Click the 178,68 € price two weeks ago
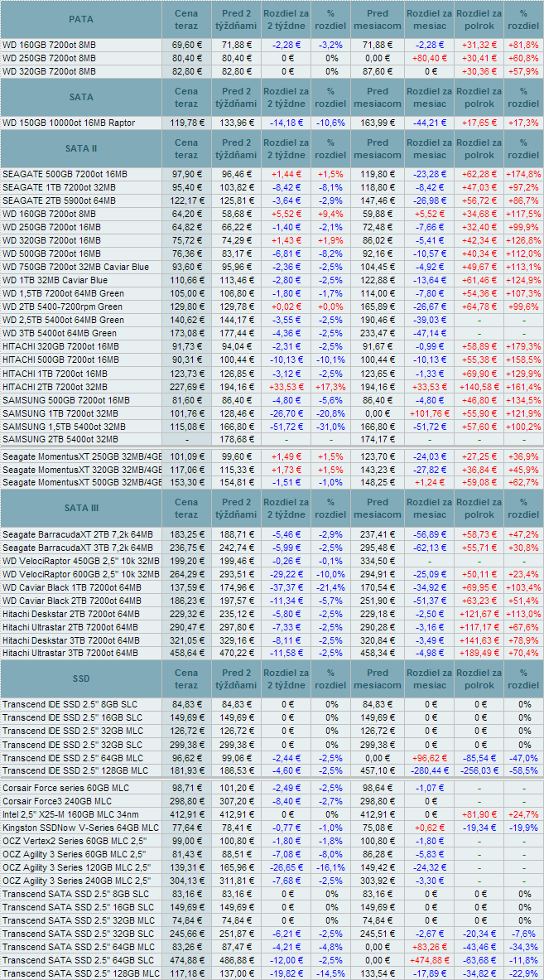 236,440
